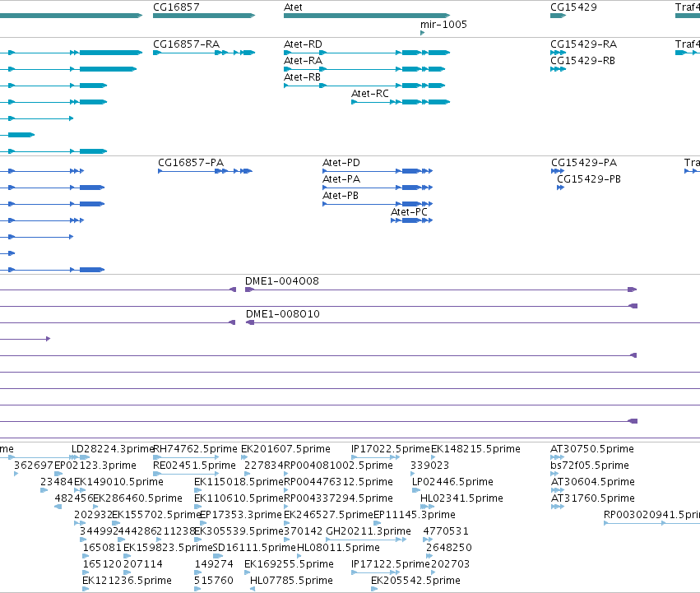Open EST EP11145.3prime

coord(415,515)
